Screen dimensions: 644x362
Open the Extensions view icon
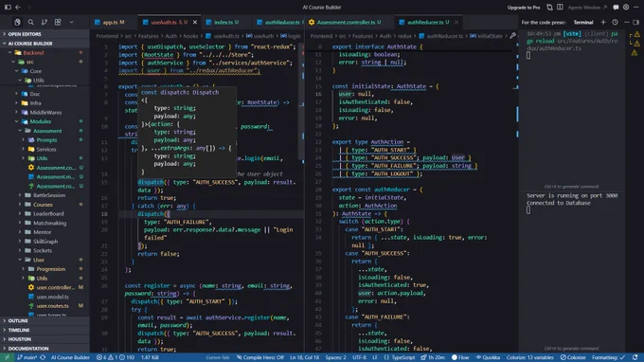click(x=58, y=22)
